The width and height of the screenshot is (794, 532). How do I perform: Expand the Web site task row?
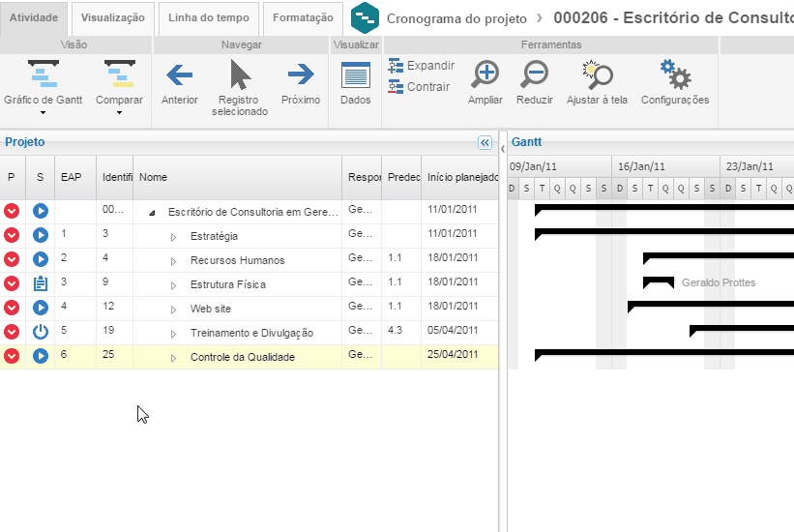[174, 310]
